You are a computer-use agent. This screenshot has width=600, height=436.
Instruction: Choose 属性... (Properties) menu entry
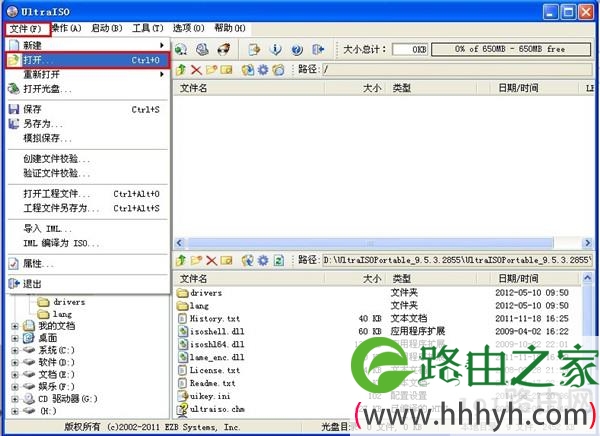(x=88, y=264)
